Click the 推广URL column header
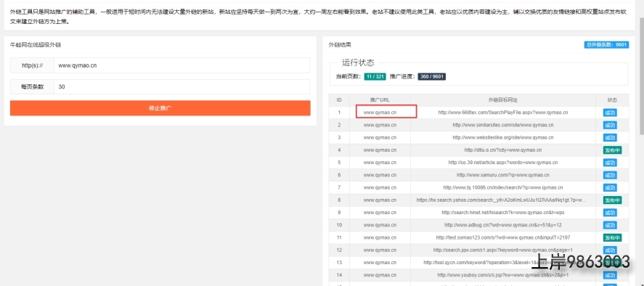The image size is (644, 286). point(380,100)
